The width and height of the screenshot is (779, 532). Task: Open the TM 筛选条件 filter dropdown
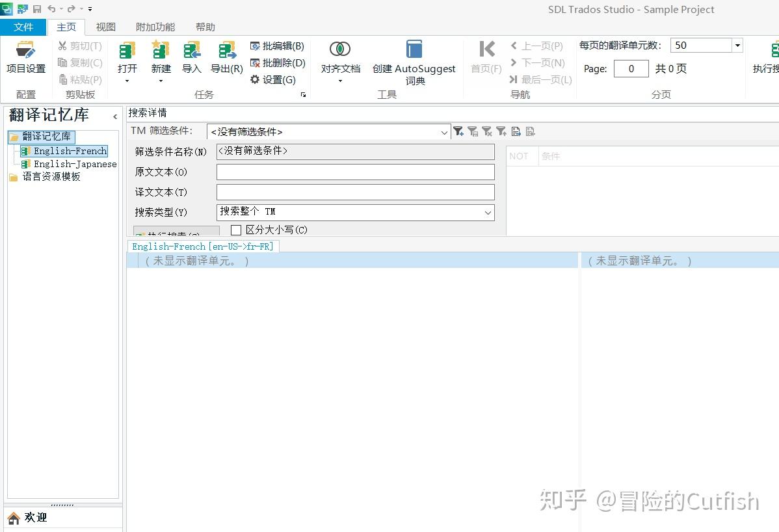(444, 131)
